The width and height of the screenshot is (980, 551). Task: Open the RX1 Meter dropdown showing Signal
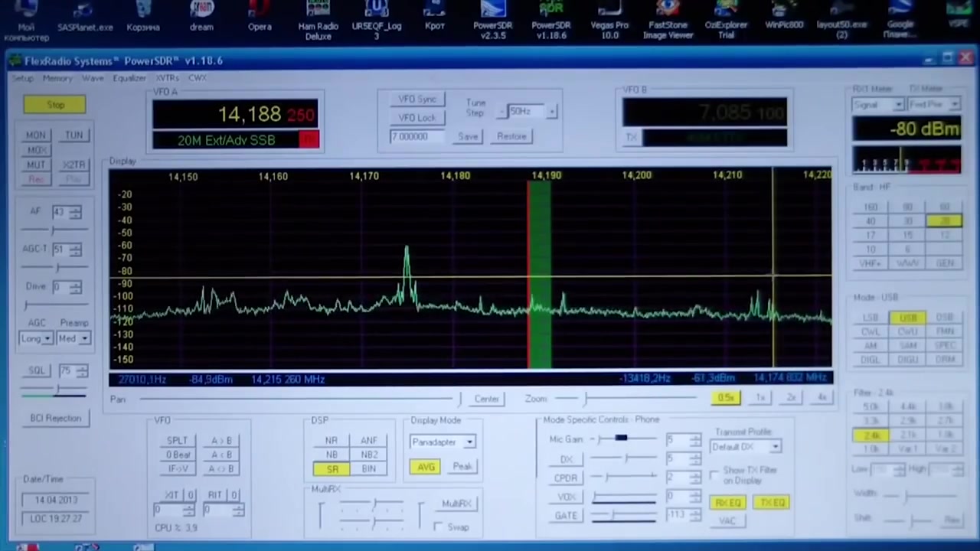click(x=879, y=105)
